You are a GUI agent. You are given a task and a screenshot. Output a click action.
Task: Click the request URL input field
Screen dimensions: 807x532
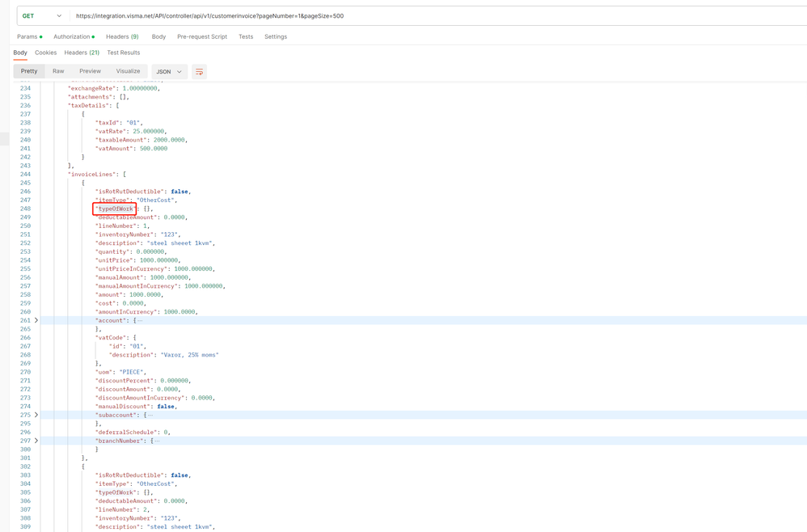[437, 16]
